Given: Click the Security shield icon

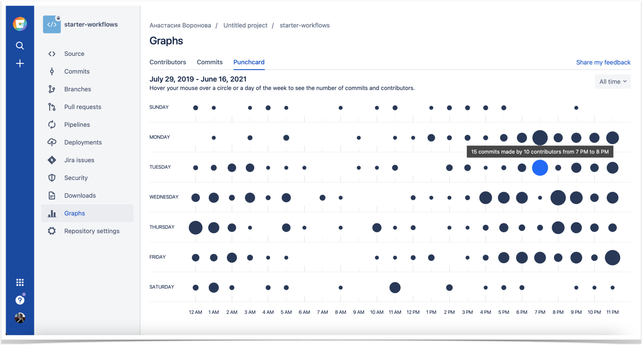Looking at the screenshot, I should click(x=52, y=178).
